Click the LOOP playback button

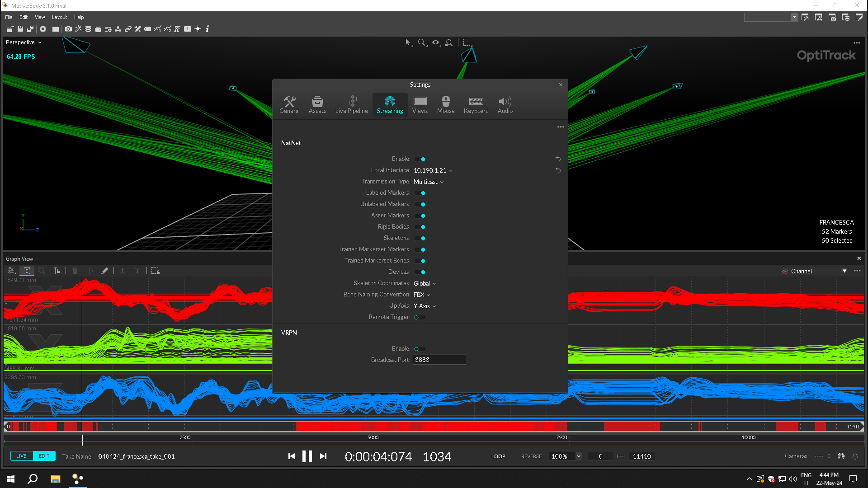point(498,456)
